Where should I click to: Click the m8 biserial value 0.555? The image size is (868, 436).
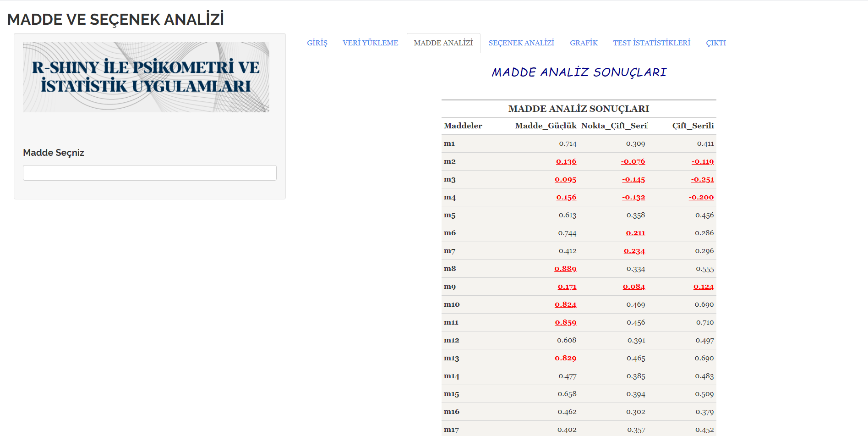pos(705,269)
